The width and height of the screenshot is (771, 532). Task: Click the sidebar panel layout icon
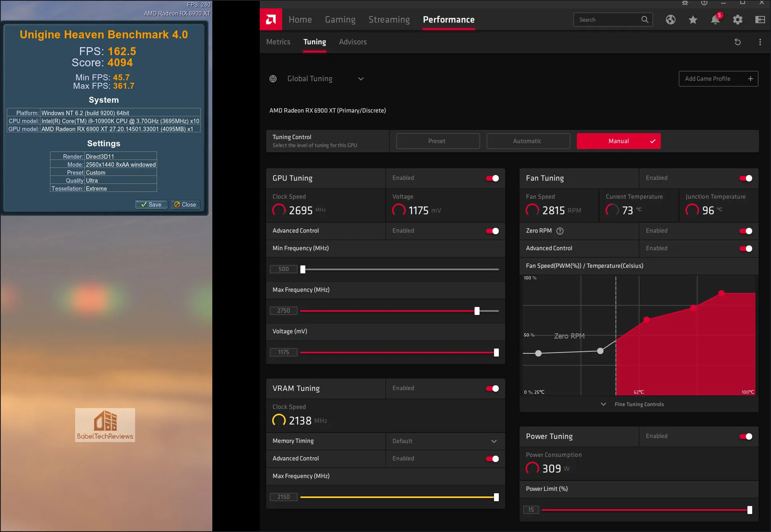760,20
